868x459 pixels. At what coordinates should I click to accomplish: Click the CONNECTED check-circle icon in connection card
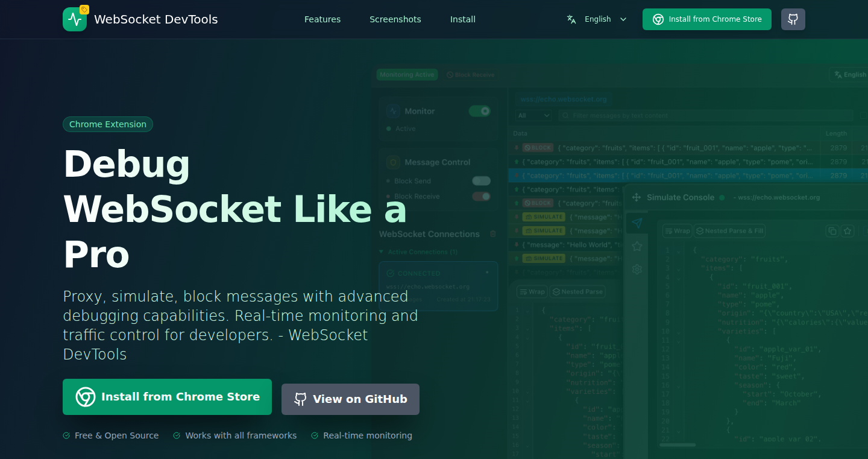pyautogui.click(x=389, y=273)
